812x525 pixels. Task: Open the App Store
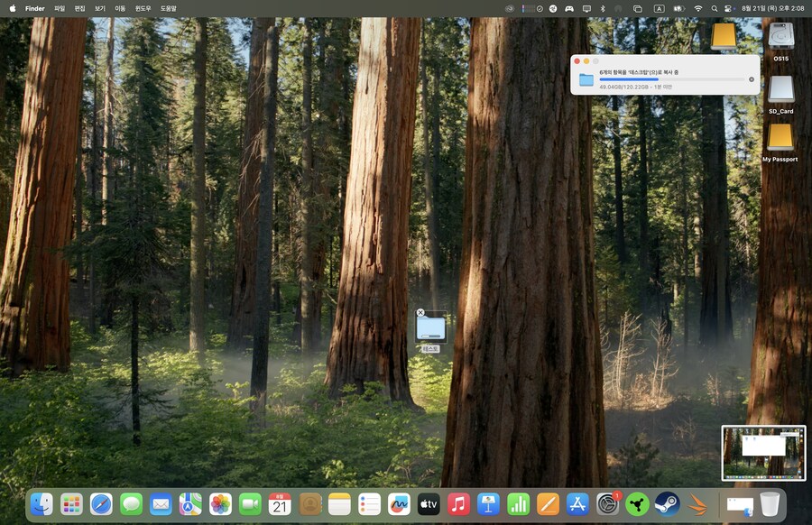pos(577,503)
